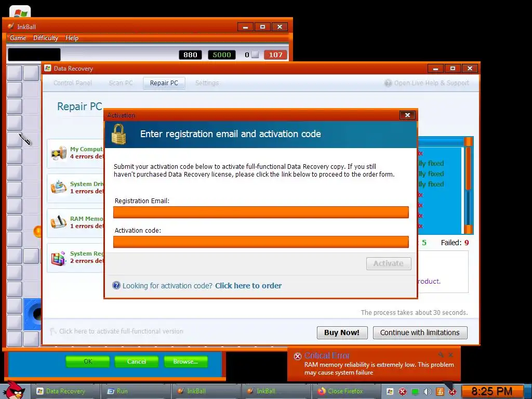This screenshot has width=532, height=399.
Task: Click the green Browse... button
Action: (185, 362)
